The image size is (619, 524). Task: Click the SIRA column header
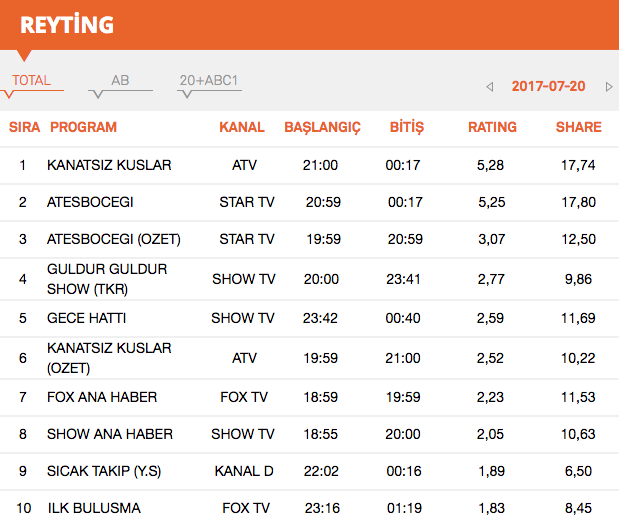click(24, 127)
